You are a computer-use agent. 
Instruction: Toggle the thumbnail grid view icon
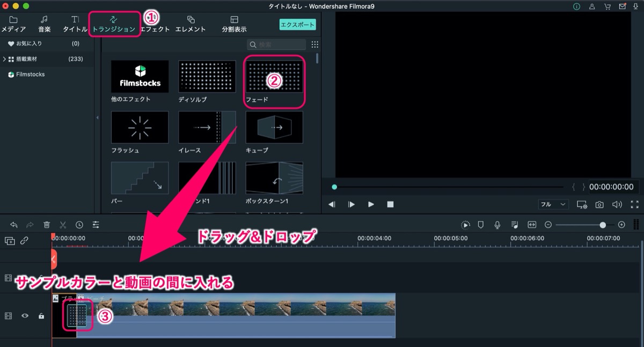tap(315, 45)
